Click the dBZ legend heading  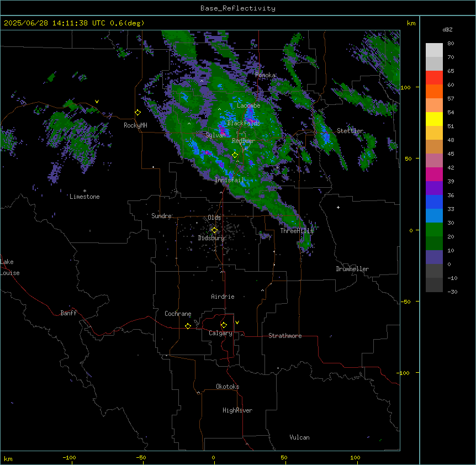(x=447, y=29)
